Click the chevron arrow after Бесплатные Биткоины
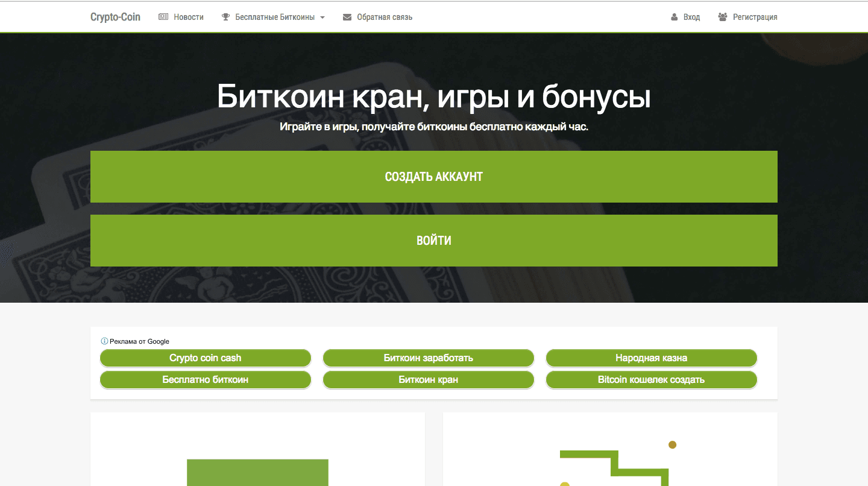Viewport: 868px width, 486px height. point(322,17)
